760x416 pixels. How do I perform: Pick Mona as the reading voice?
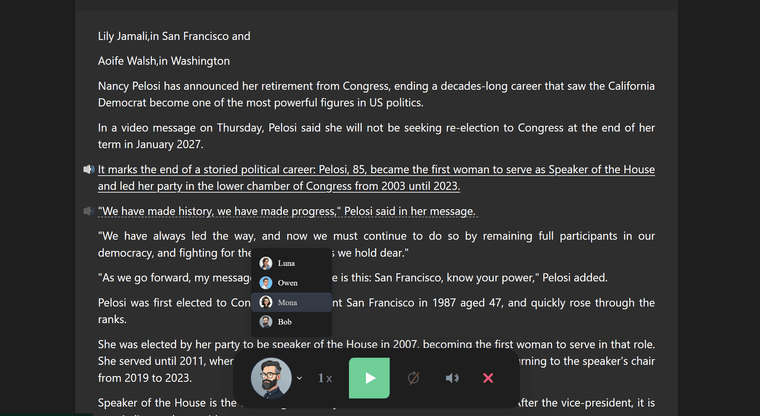(x=287, y=302)
